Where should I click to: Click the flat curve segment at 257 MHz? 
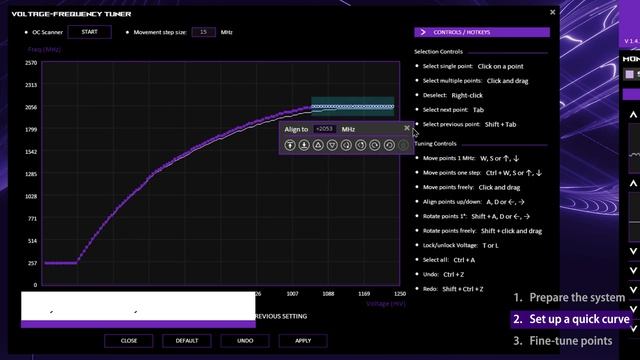click(x=61, y=263)
